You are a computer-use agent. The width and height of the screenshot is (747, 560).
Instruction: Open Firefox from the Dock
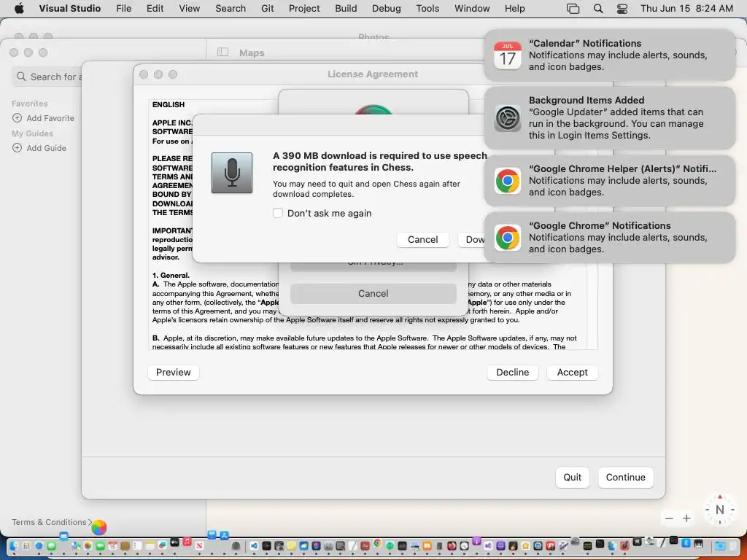(452, 545)
